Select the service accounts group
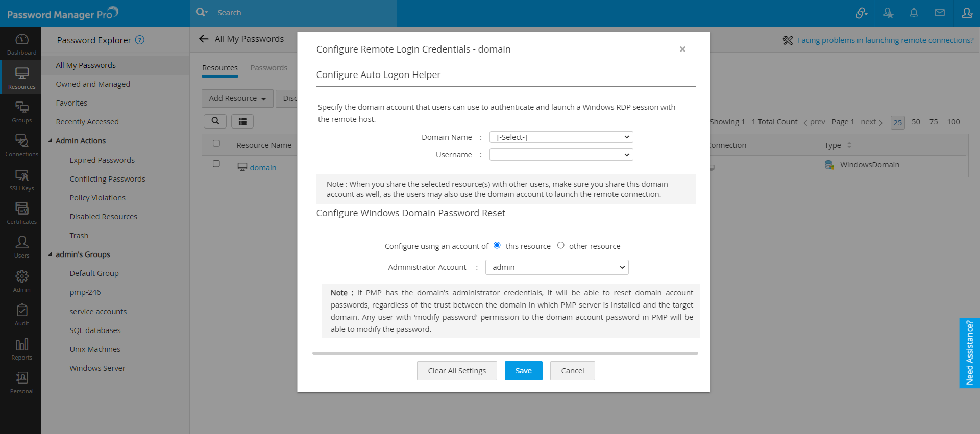Image resolution: width=980 pixels, height=434 pixels. point(98,312)
